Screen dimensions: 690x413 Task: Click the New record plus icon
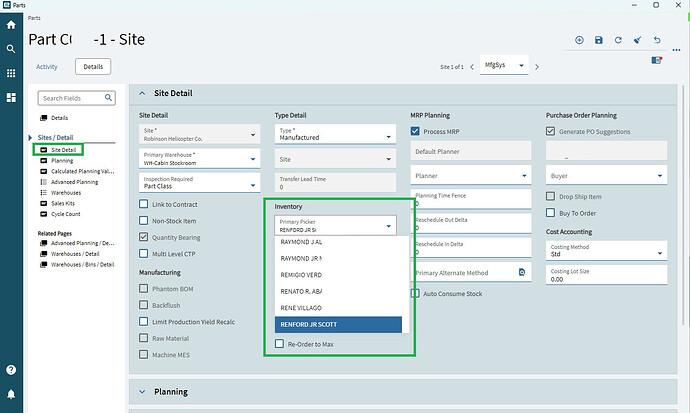tap(579, 40)
